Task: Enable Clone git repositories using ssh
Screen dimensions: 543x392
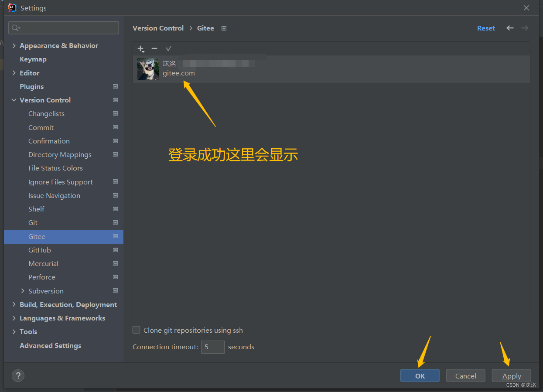Action: pos(137,330)
